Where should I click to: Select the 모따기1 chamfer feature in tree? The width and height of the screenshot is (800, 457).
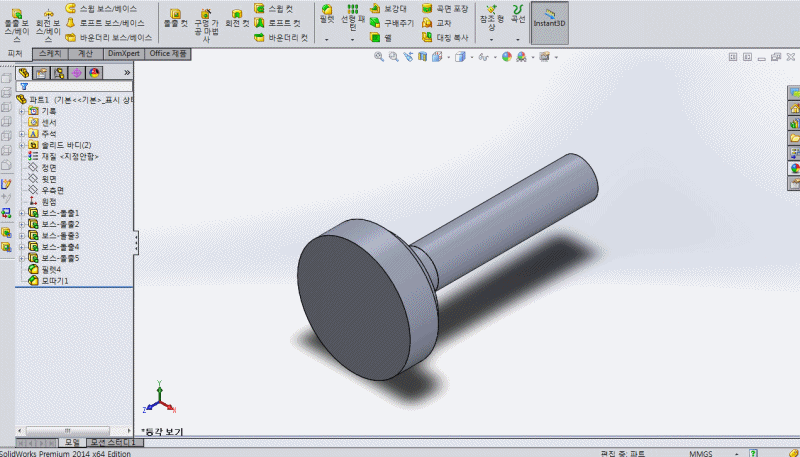pyautogui.click(x=53, y=281)
